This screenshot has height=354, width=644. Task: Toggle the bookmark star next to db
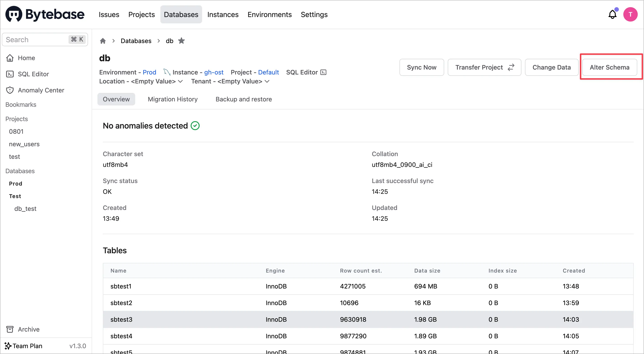[181, 41]
